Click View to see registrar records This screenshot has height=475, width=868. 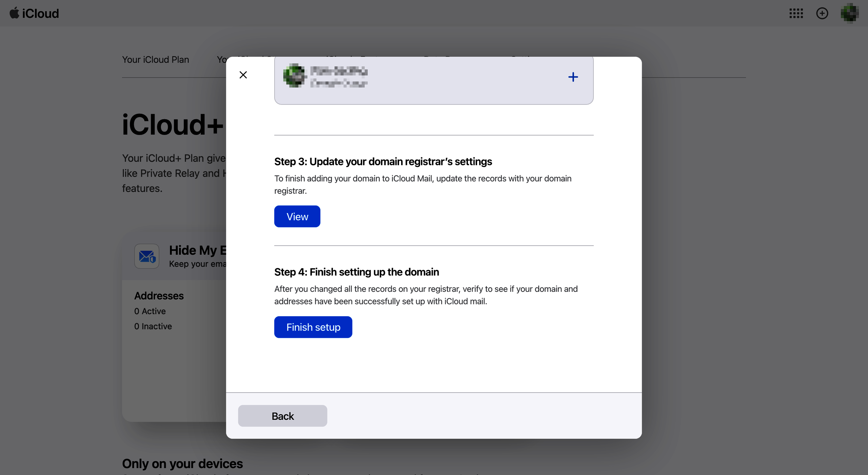pyautogui.click(x=297, y=216)
